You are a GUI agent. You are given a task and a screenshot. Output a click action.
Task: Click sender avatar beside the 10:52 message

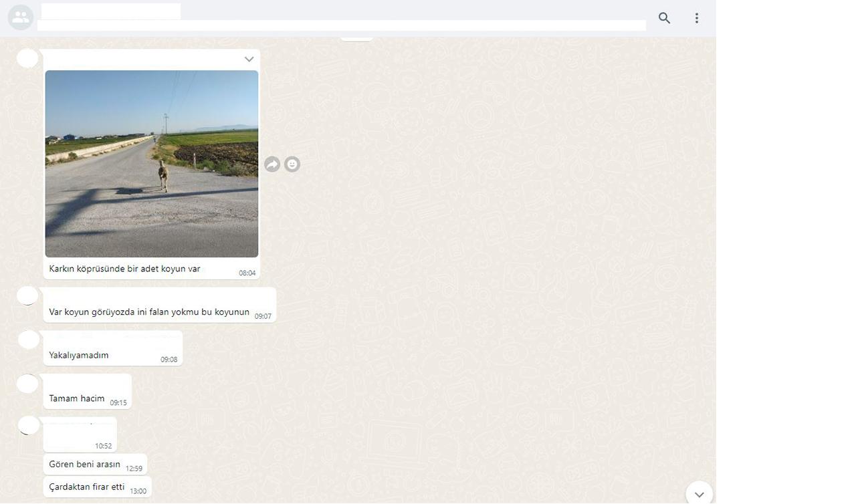[29, 425]
